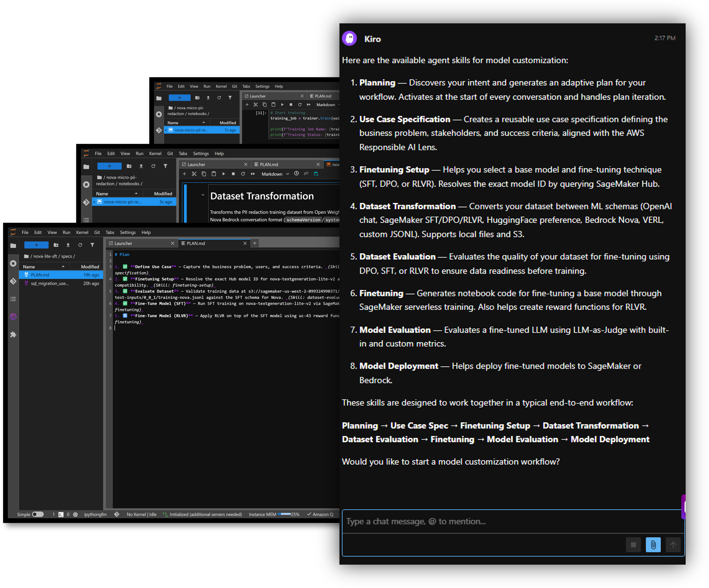This screenshot has height=588, width=709.
Task: Sort by Name column in front window file browser
Action: click(44, 267)
